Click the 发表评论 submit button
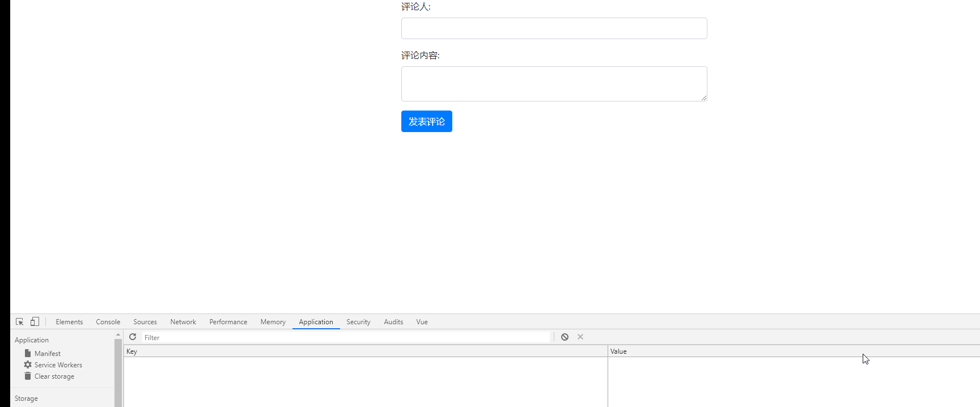 pos(426,121)
